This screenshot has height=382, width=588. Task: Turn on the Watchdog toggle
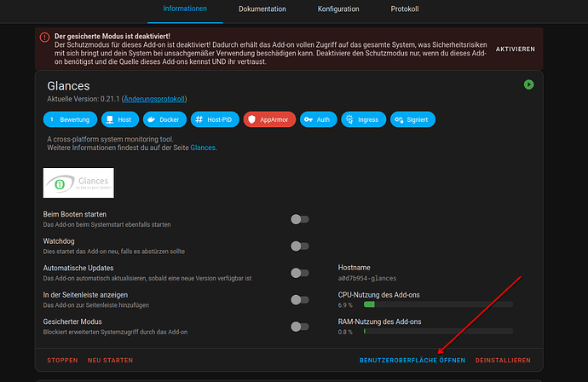point(300,246)
